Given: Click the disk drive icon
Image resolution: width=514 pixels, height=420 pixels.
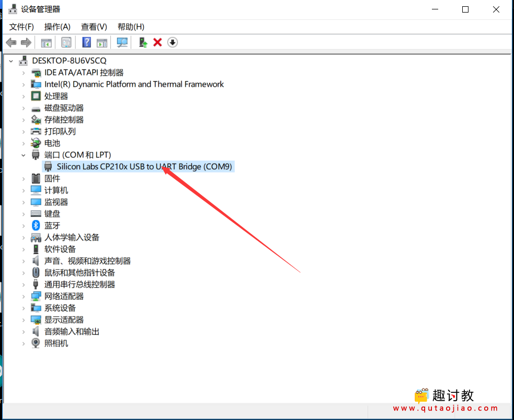Looking at the screenshot, I should [36, 108].
